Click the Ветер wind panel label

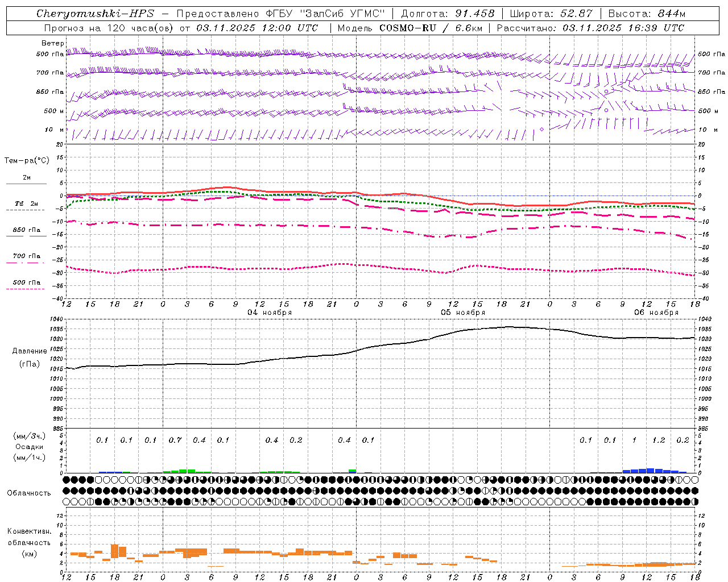[53, 43]
